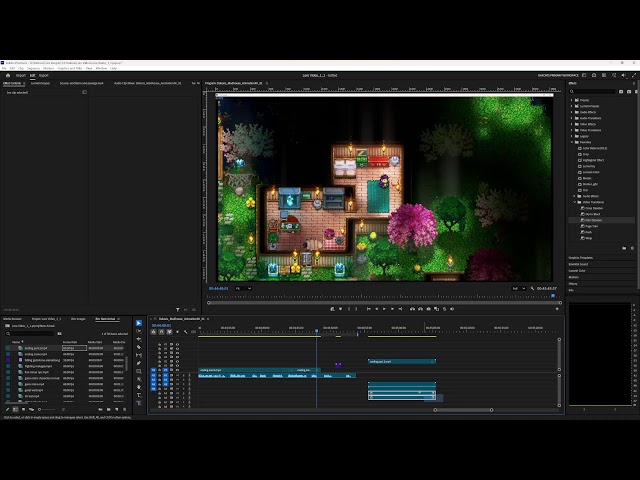Create a new bin in Project panel
640x480 pixels.
(109, 409)
